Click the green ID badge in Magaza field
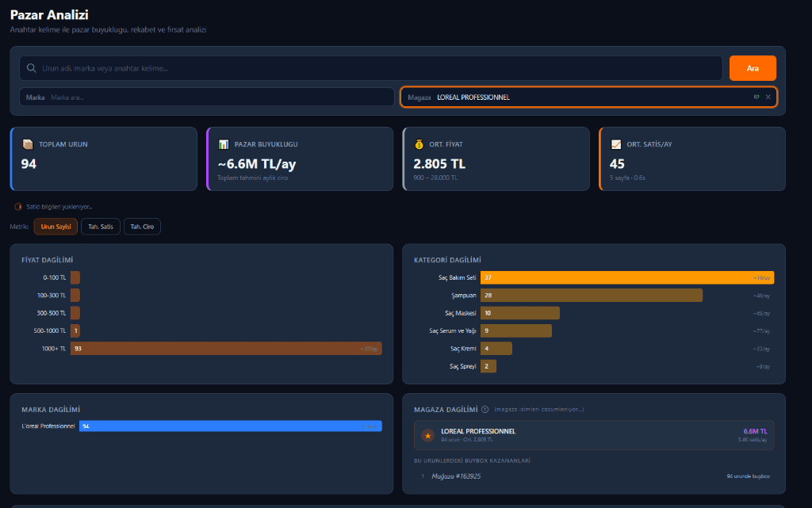The image size is (812, 508). (756, 97)
